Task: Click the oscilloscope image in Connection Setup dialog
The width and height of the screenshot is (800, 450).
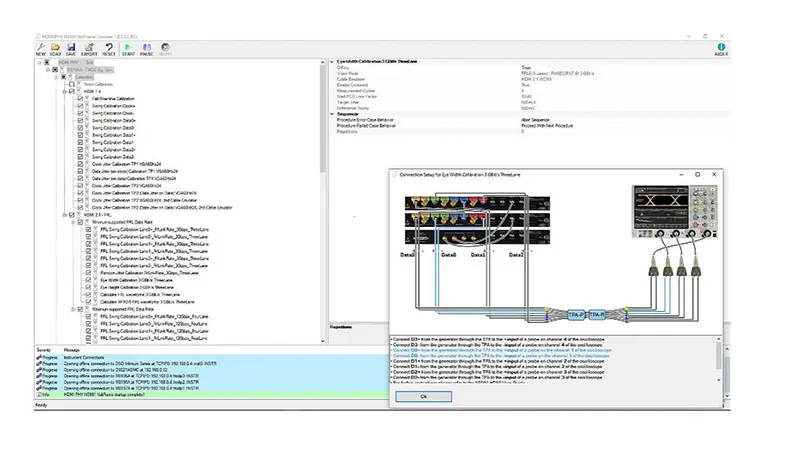Action: tap(674, 211)
